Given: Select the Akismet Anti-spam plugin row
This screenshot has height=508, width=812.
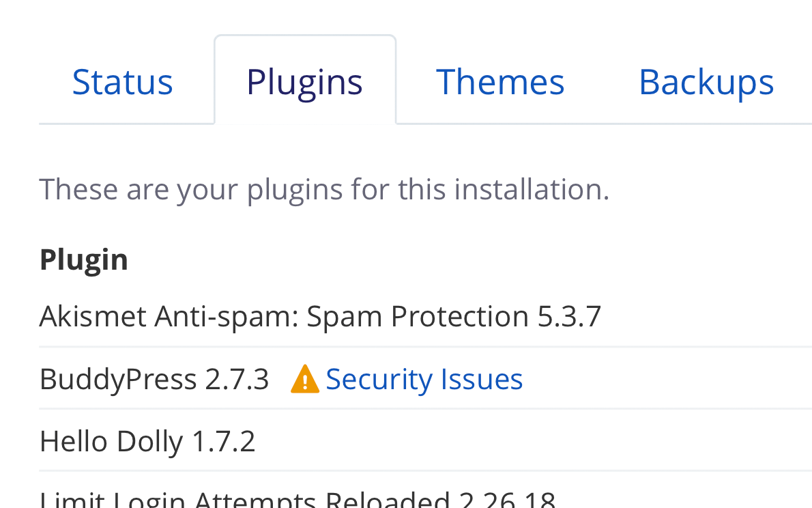Looking at the screenshot, I should point(425,316).
